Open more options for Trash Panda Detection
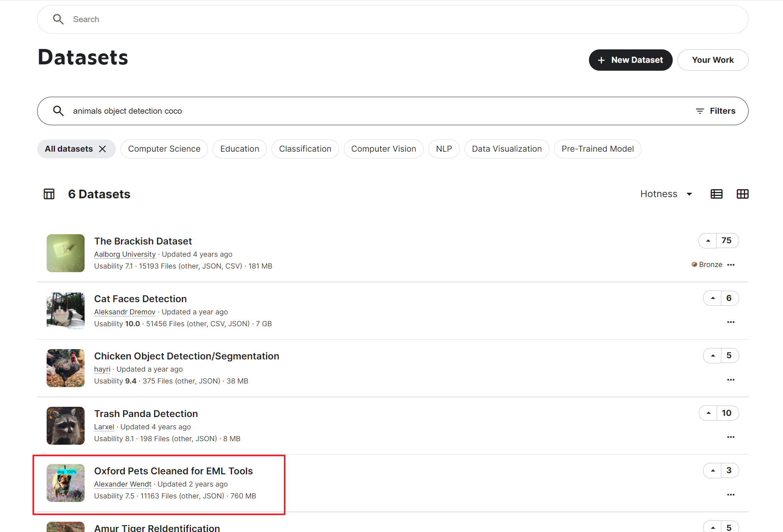Screen dimensions: 783x532 pyautogui.click(x=730, y=437)
